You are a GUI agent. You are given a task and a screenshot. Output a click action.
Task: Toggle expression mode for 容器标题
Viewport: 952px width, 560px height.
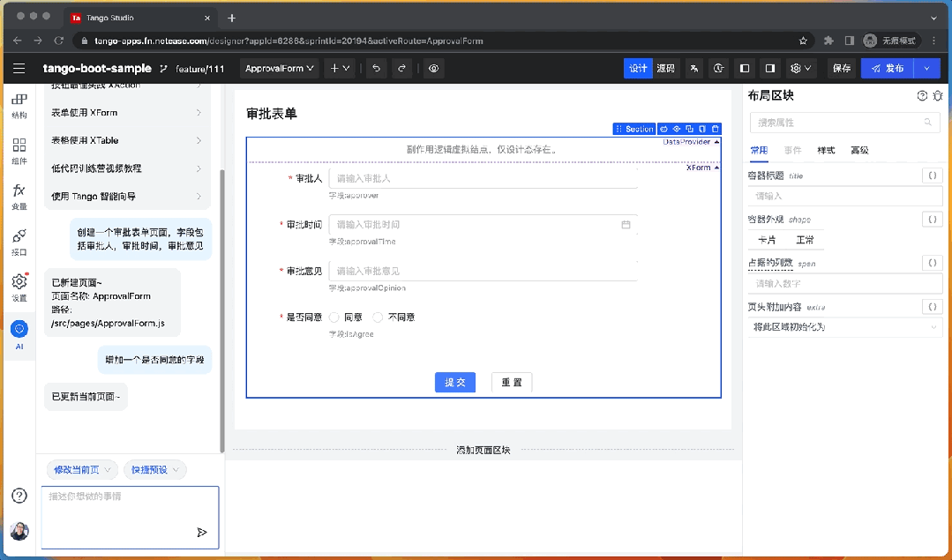tap(932, 175)
